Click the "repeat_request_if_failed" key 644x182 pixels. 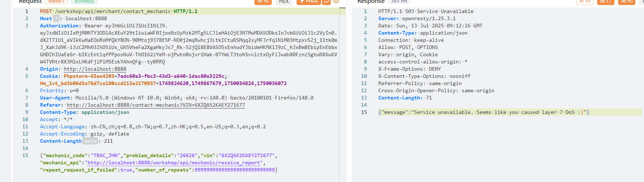(x=79, y=170)
